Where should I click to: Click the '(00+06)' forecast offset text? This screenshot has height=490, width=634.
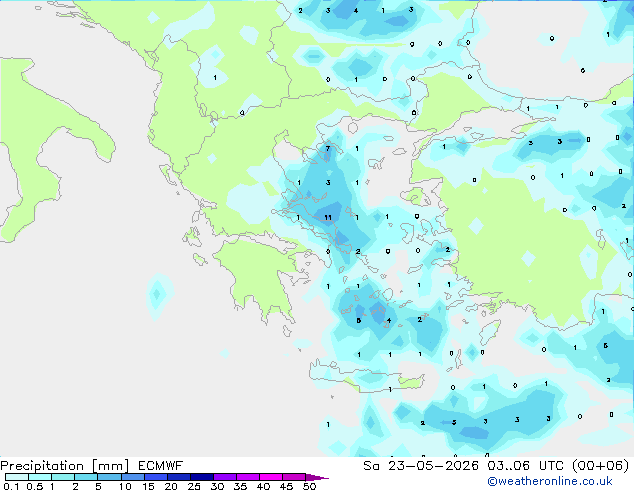[x=601, y=466]
